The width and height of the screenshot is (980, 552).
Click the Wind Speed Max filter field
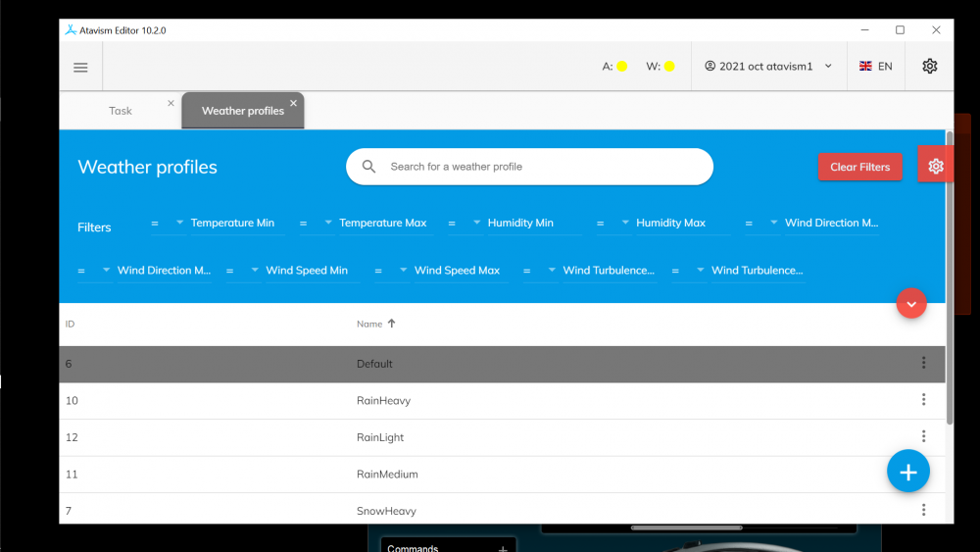coord(457,271)
